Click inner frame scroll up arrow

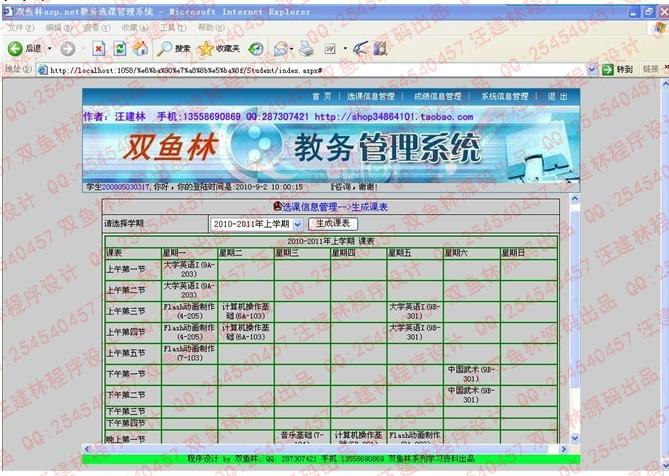[575, 199]
